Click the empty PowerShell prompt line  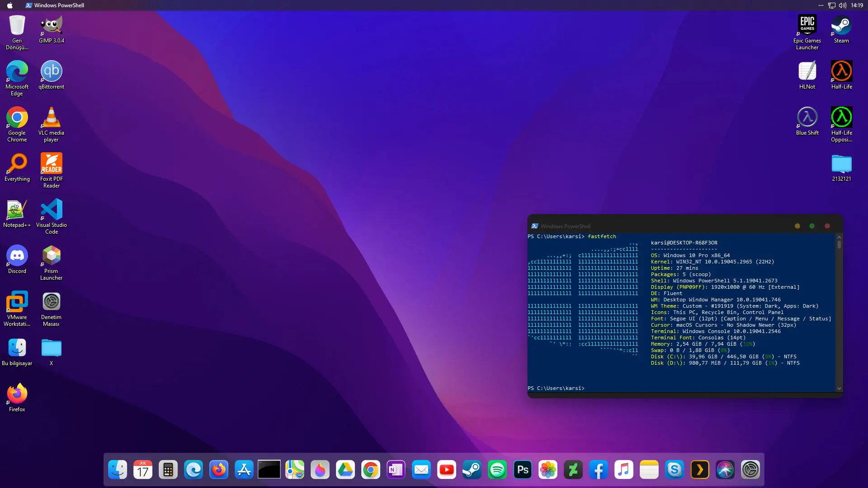click(681, 389)
